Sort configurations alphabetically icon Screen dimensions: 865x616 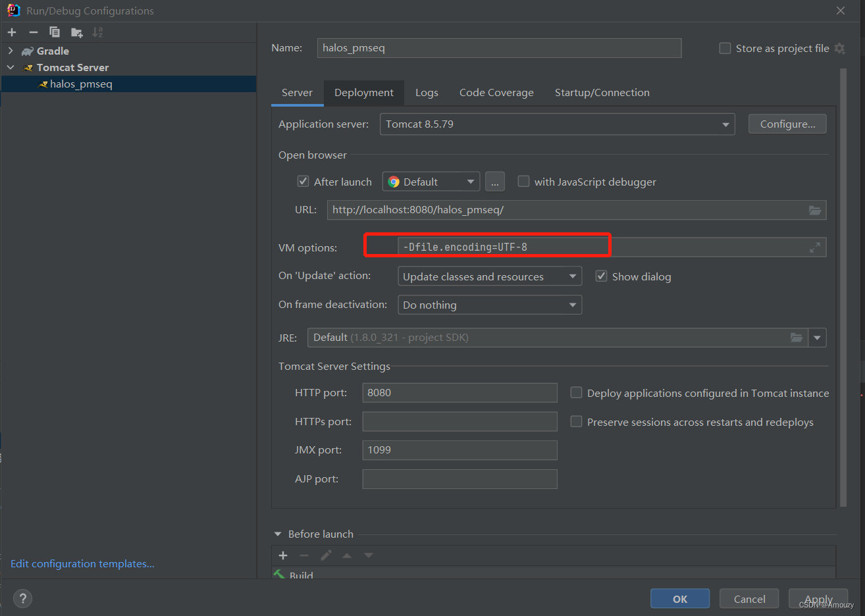tap(98, 32)
